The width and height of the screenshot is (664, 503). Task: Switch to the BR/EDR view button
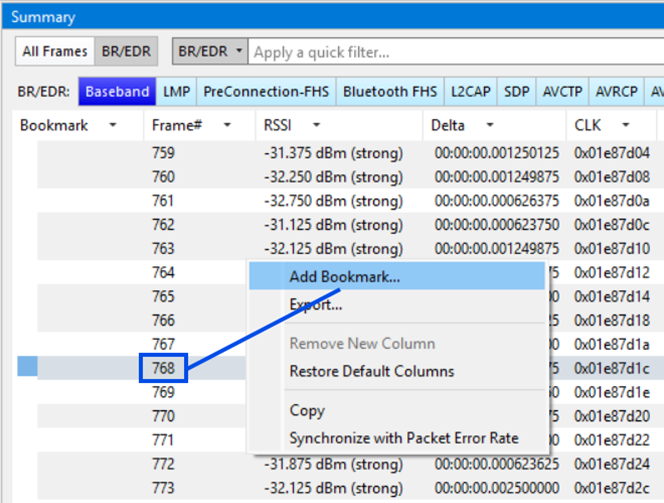(x=126, y=52)
